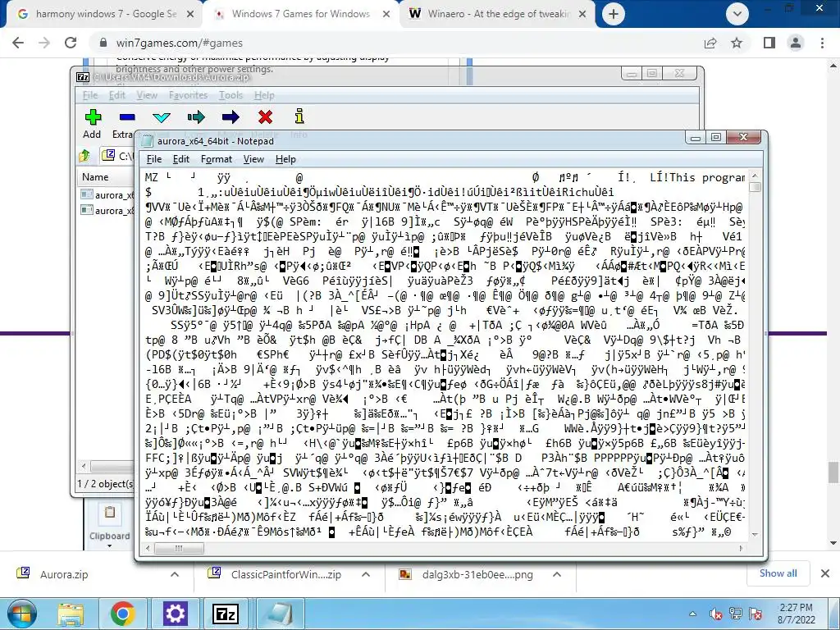
Task: Click Show all downloads button
Action: tap(778, 573)
